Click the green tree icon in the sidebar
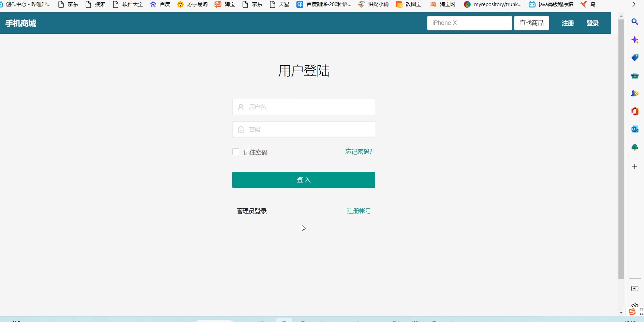Screen dimensions: 644x322 point(634,147)
